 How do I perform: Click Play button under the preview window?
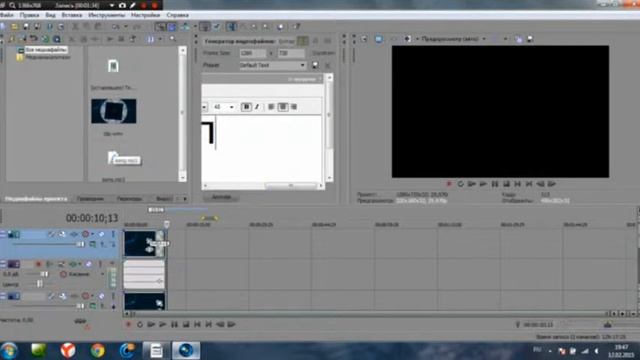(483, 184)
